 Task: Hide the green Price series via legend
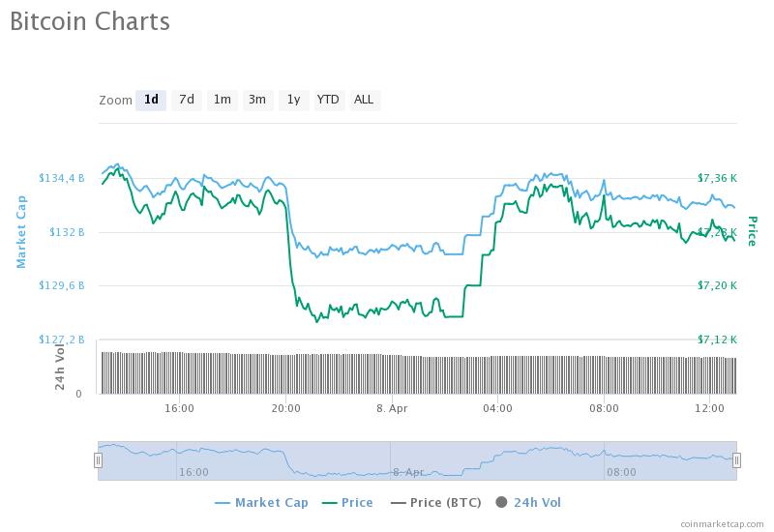point(347,502)
